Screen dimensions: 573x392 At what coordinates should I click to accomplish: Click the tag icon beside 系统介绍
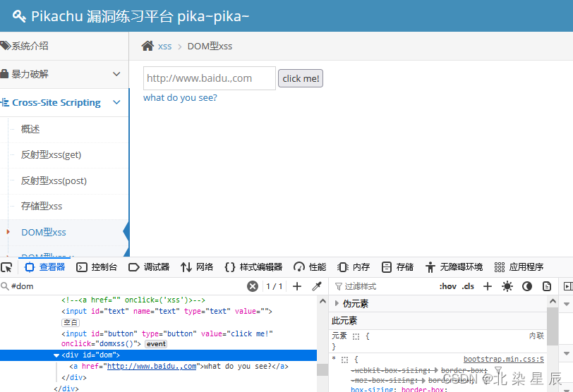coord(5,46)
